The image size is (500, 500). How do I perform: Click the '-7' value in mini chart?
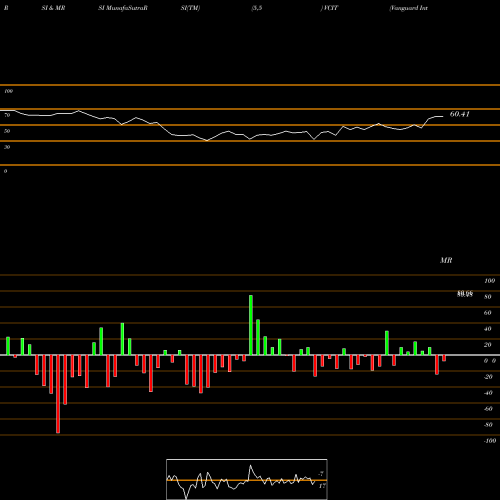coord(321,474)
